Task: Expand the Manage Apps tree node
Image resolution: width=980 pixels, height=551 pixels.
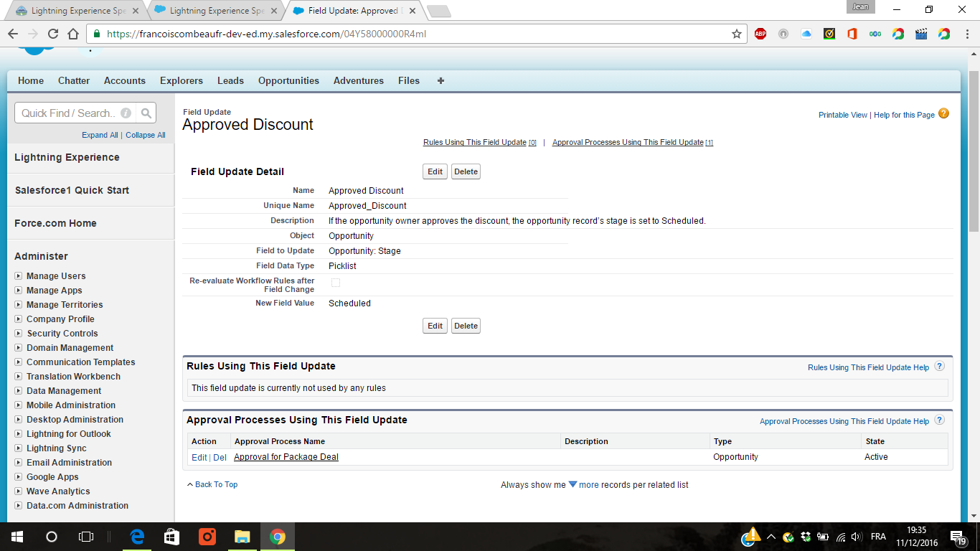Action: click(19, 291)
